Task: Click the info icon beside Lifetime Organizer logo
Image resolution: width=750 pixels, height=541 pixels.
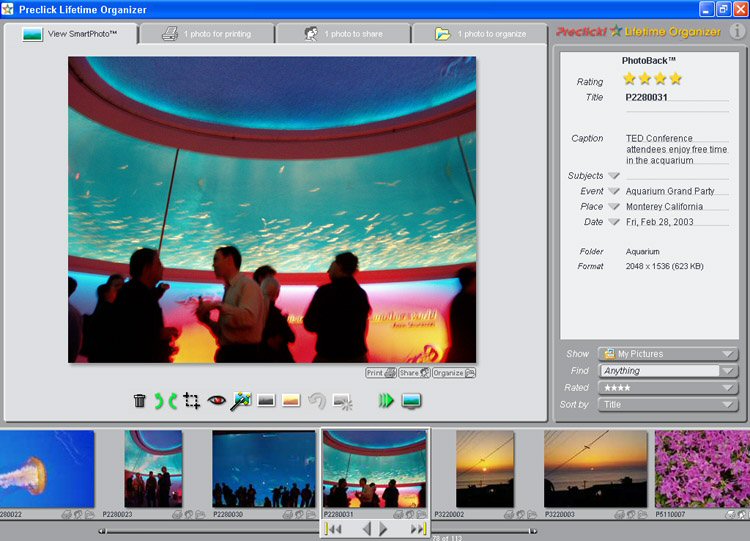Action: coord(736,31)
